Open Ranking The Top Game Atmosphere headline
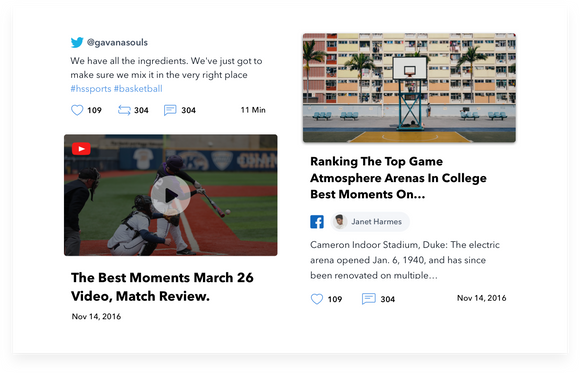This screenshot has height=373, width=580. (398, 178)
